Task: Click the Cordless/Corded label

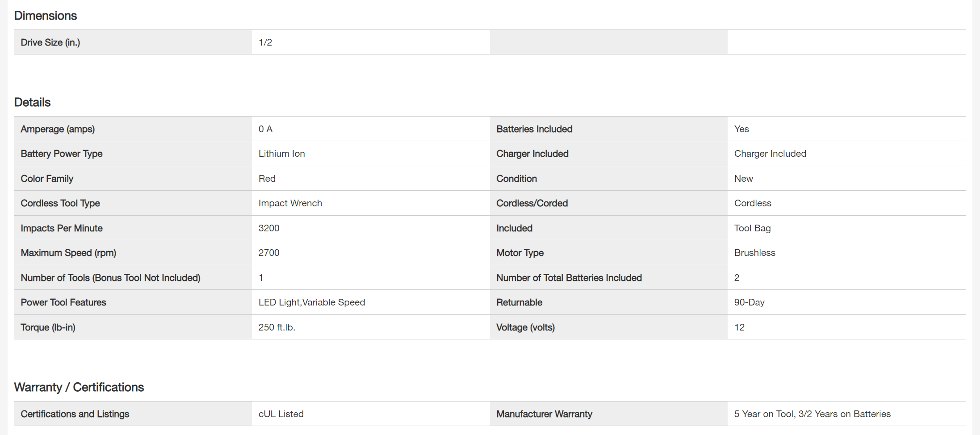Action: (x=532, y=203)
